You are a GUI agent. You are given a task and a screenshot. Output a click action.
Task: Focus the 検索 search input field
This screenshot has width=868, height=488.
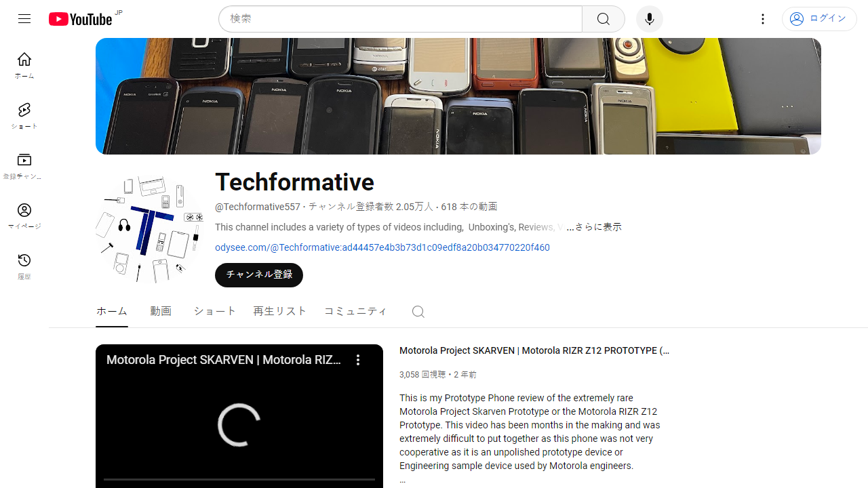pos(400,19)
